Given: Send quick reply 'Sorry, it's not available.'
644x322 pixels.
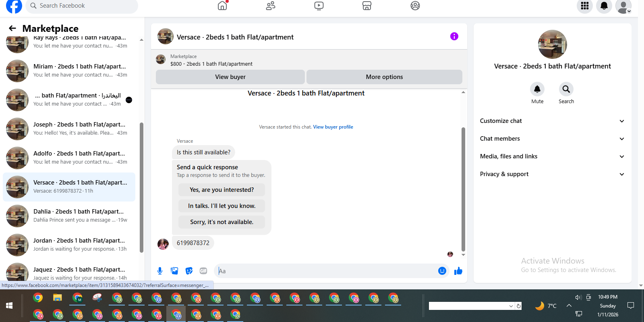Looking at the screenshot, I should (222, 222).
